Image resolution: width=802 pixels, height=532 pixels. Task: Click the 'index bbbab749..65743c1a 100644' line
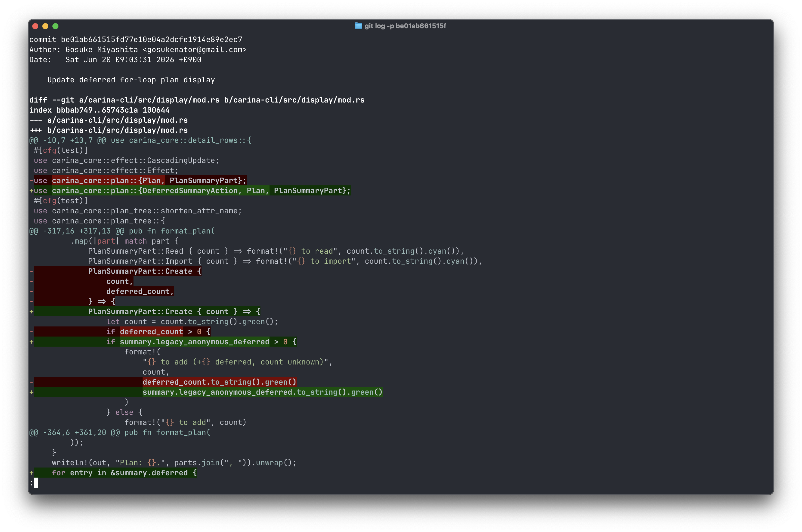click(99, 110)
